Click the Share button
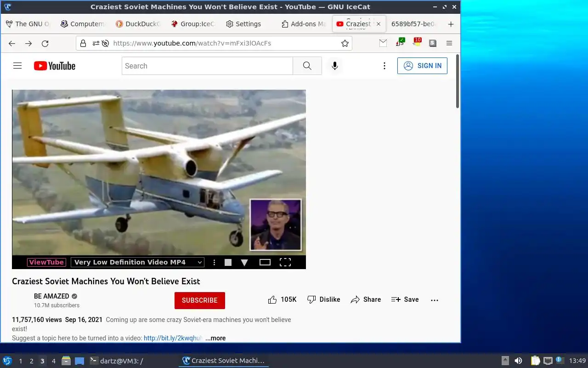 tap(366, 299)
